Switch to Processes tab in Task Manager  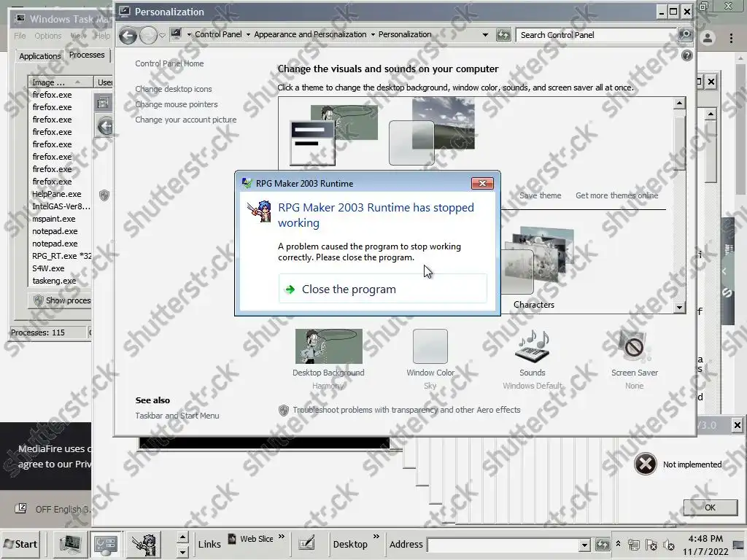point(87,55)
